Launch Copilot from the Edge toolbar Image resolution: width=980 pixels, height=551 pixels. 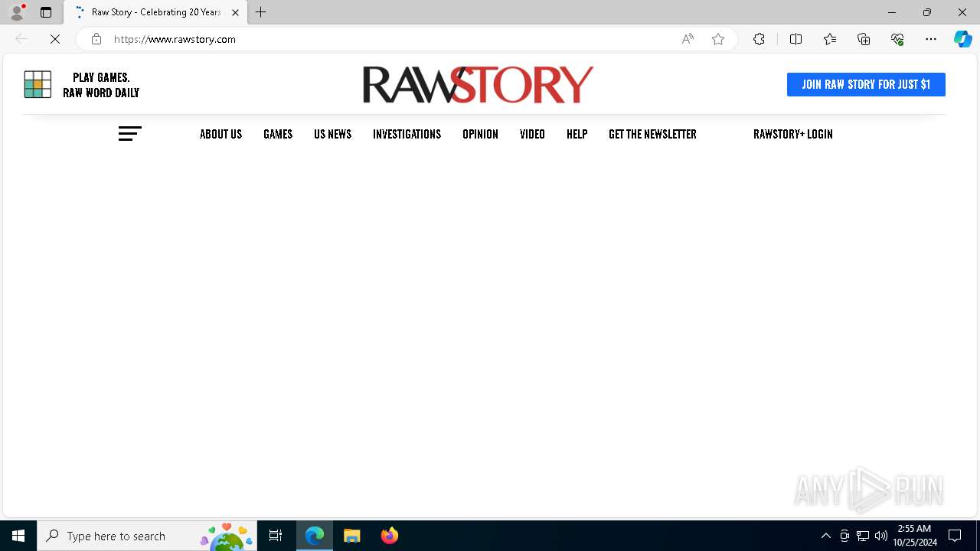[962, 39]
